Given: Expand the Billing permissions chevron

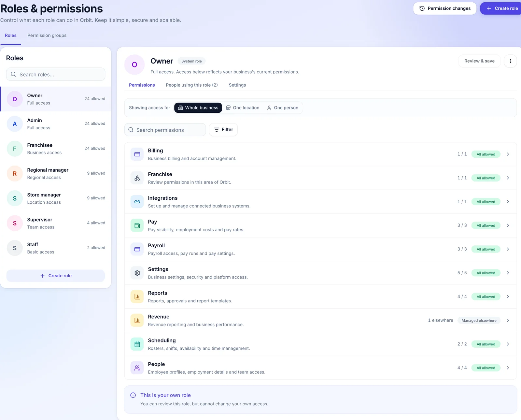Looking at the screenshot, I should [x=508, y=154].
